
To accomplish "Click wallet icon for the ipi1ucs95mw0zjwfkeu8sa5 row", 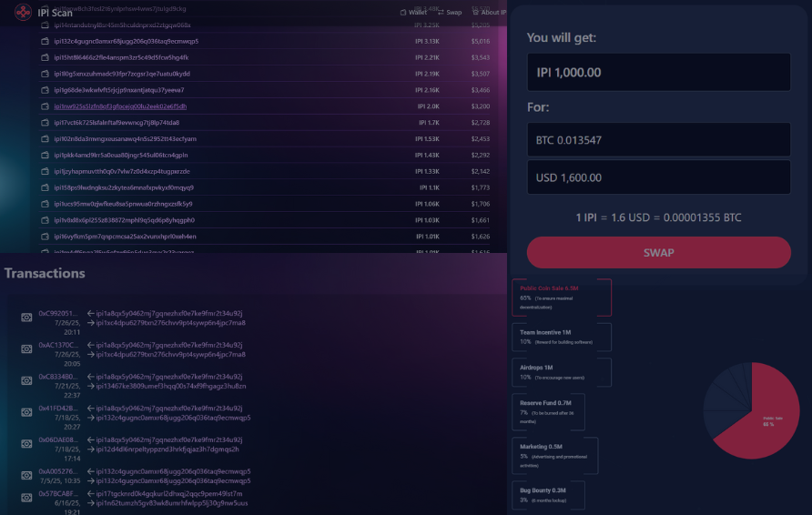I will (x=45, y=204).
